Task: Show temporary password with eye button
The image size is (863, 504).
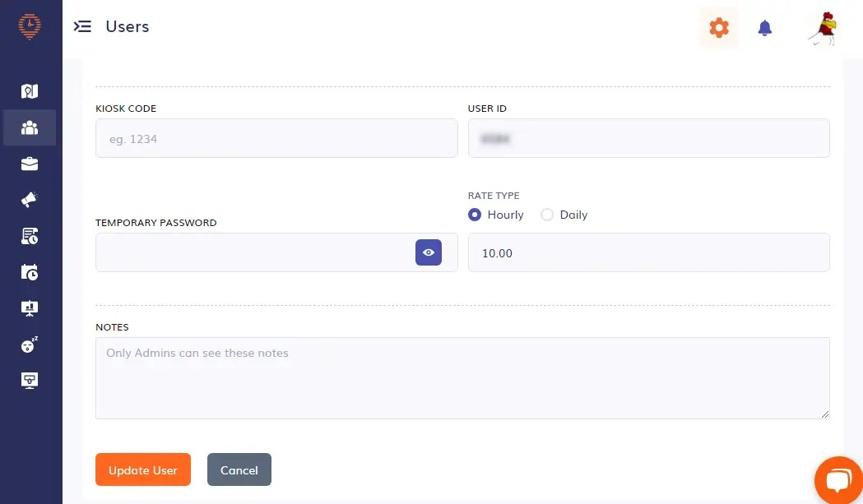Action: pyautogui.click(x=428, y=252)
